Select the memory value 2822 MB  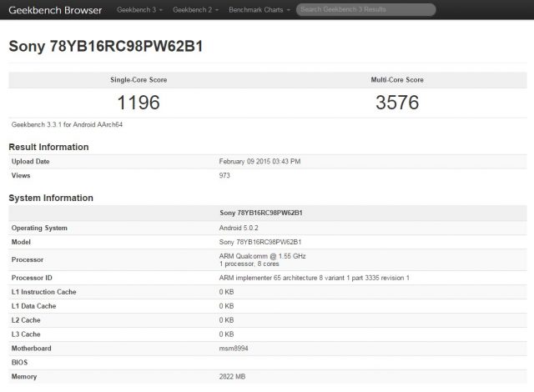click(232, 376)
